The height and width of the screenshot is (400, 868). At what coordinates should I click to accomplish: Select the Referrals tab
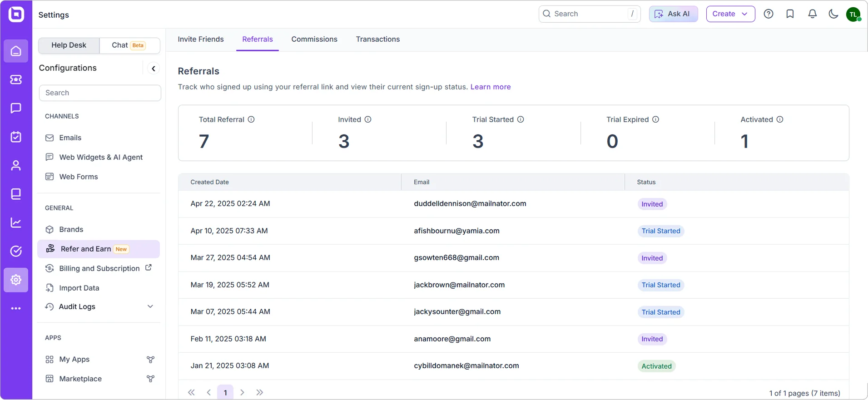point(258,40)
